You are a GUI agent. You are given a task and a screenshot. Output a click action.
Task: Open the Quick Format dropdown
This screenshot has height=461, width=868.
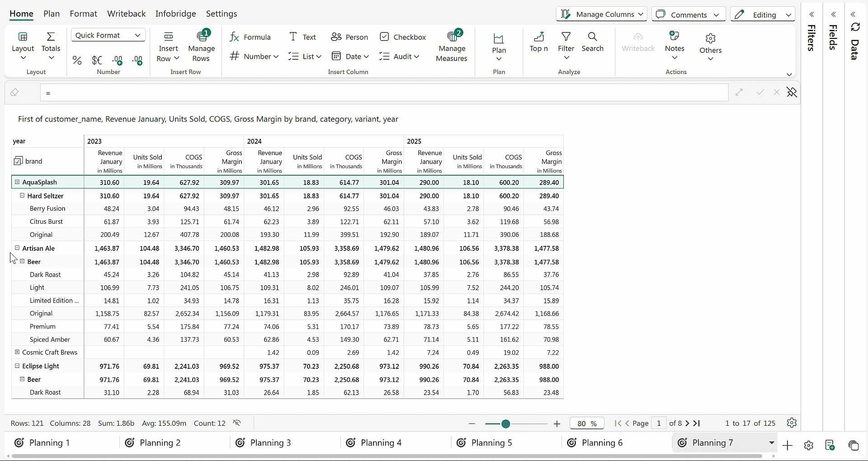(x=108, y=35)
